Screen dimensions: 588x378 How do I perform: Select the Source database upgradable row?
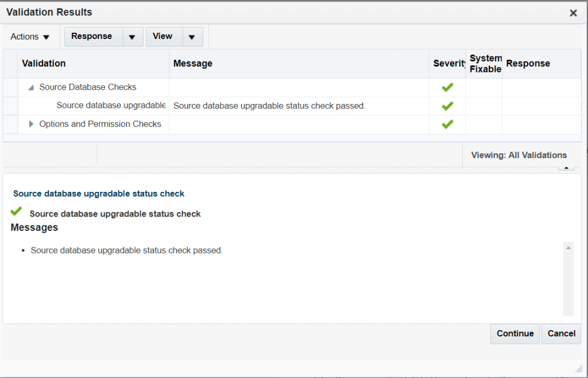pyautogui.click(x=110, y=106)
